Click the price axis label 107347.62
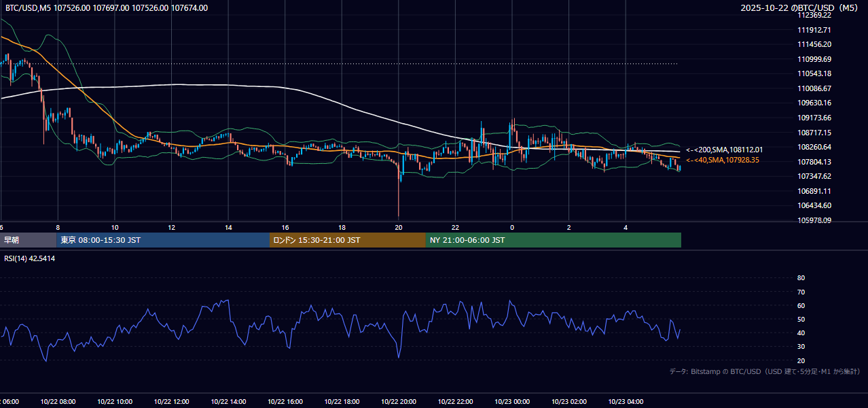The width and height of the screenshot is (868, 408). pos(814,176)
